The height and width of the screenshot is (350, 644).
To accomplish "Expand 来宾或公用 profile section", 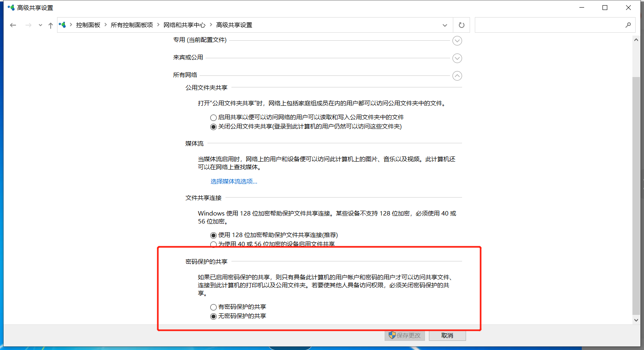I will point(457,58).
